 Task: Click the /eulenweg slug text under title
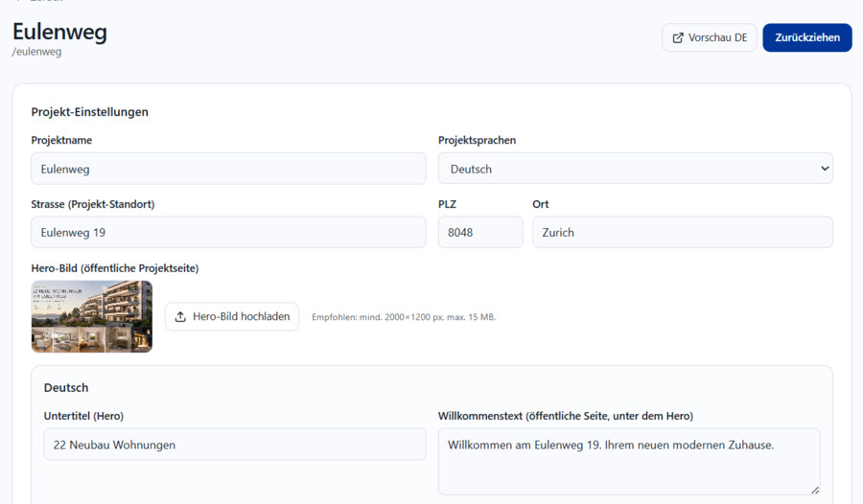(36, 52)
